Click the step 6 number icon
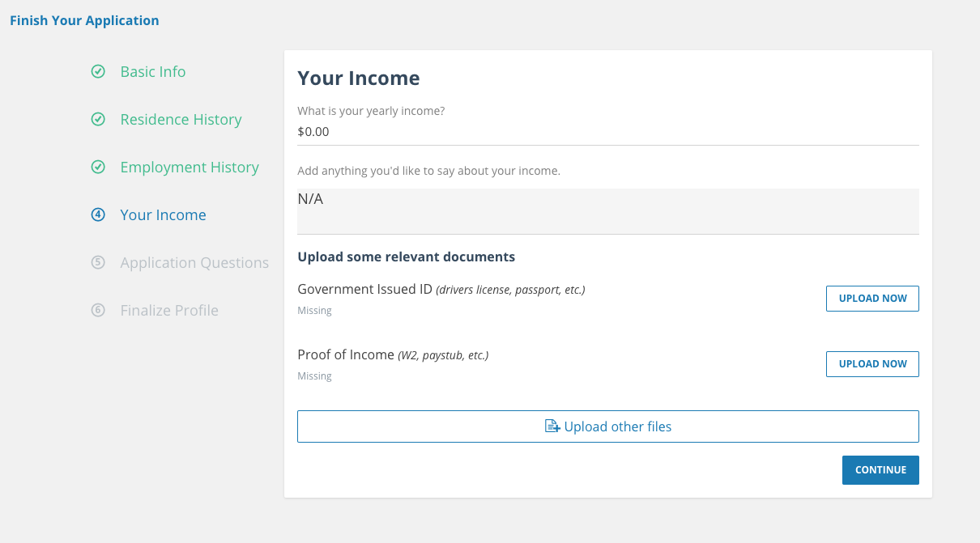This screenshot has width=980, height=543. (98, 311)
